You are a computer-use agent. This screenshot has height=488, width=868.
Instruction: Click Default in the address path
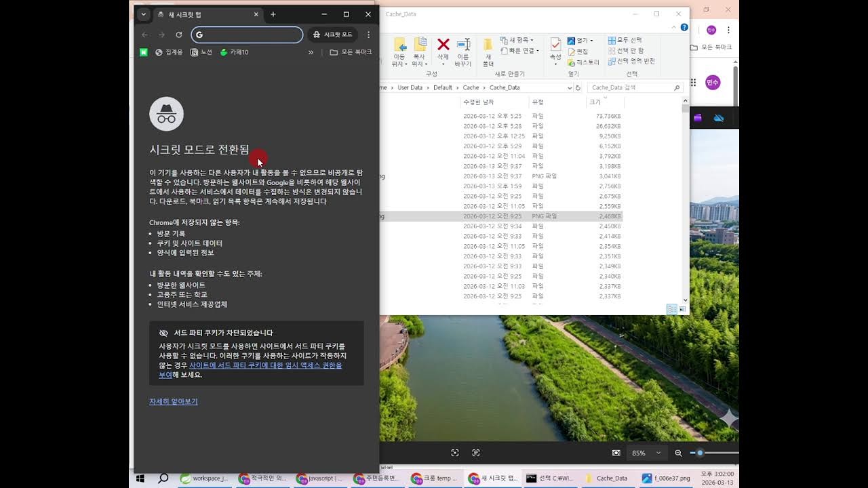pyautogui.click(x=443, y=87)
